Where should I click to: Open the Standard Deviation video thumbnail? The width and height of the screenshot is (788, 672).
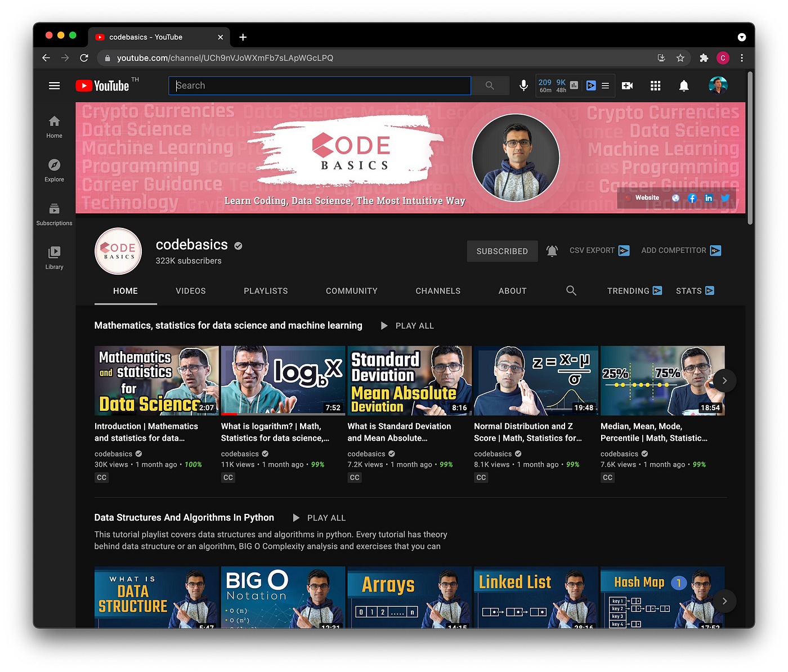coord(410,380)
